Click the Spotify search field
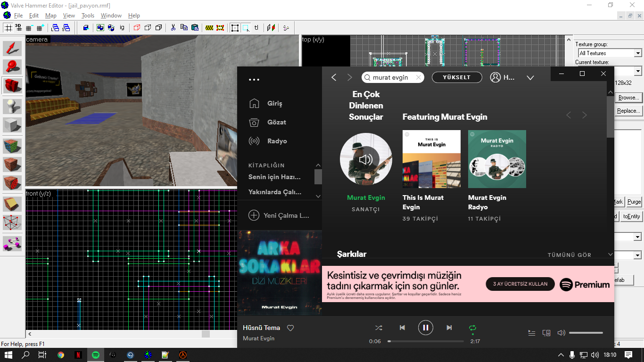This screenshot has width=644, height=362. (x=393, y=78)
